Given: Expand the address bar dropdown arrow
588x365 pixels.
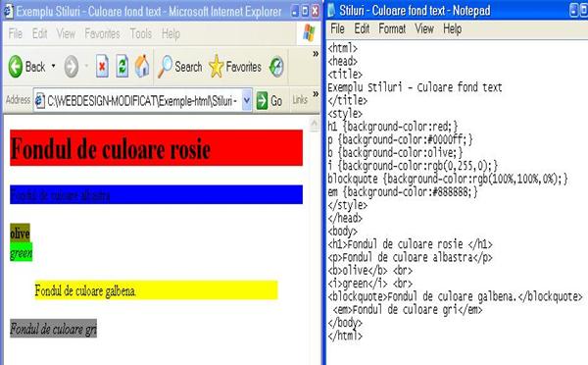Looking at the screenshot, I should pyautogui.click(x=246, y=100).
